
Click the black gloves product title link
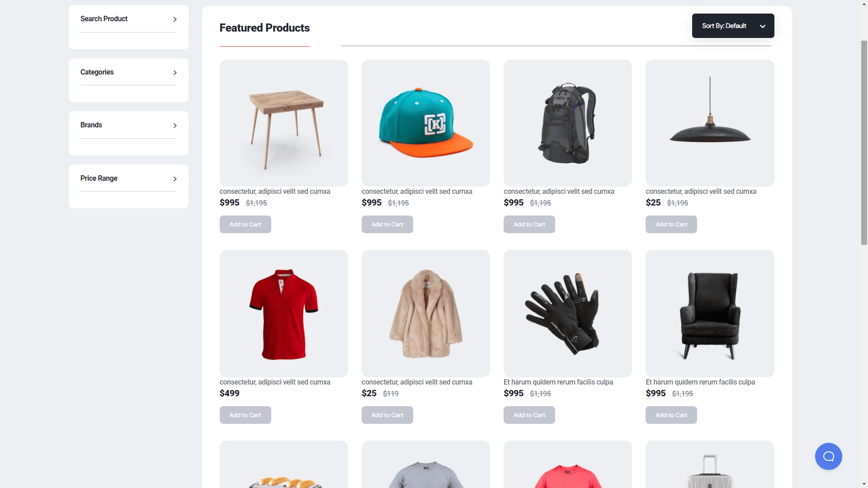coord(558,382)
